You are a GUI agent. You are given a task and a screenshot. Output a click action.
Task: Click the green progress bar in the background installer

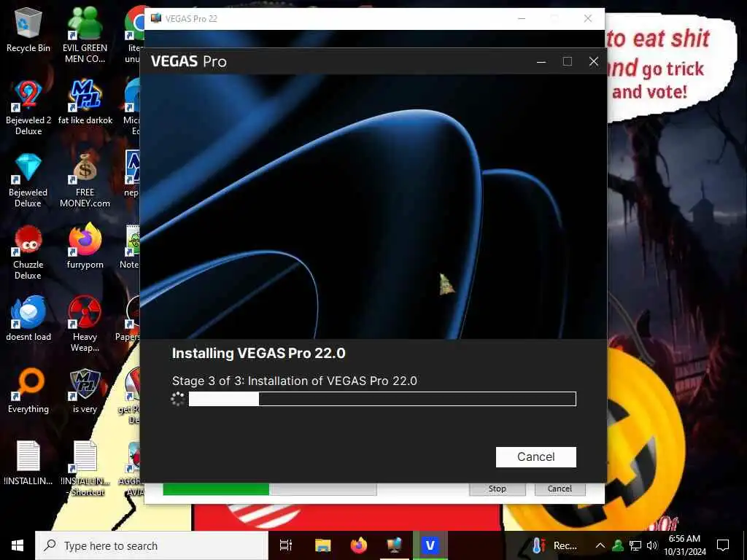point(270,489)
